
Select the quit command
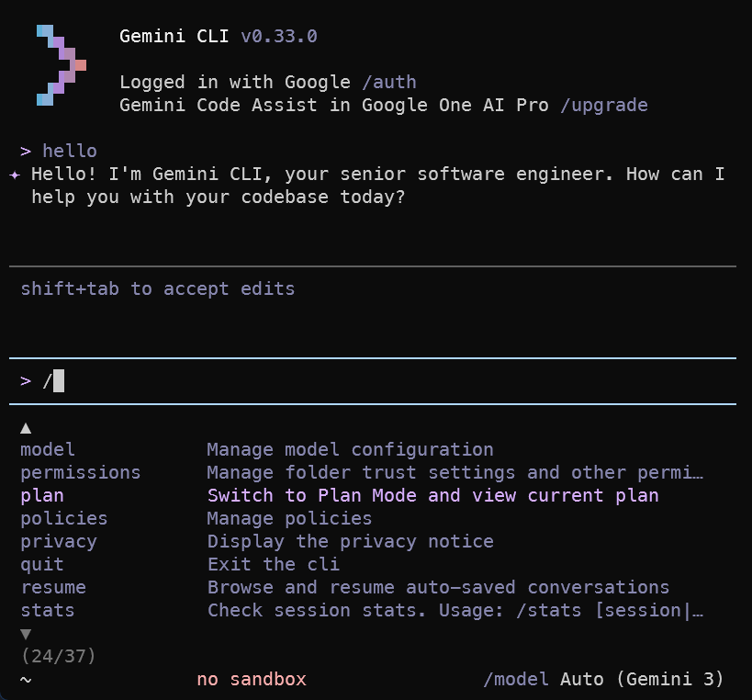point(42,564)
